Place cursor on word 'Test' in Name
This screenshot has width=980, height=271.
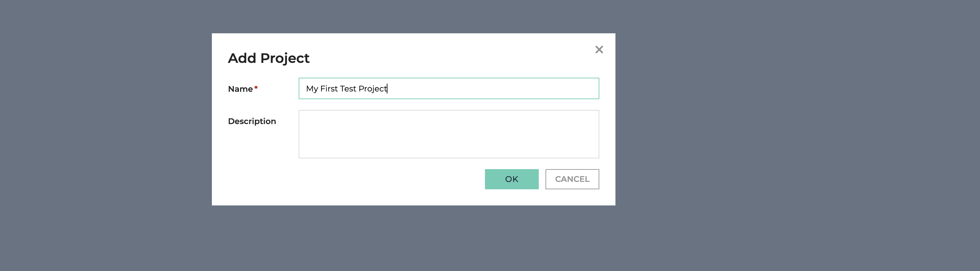click(348, 88)
